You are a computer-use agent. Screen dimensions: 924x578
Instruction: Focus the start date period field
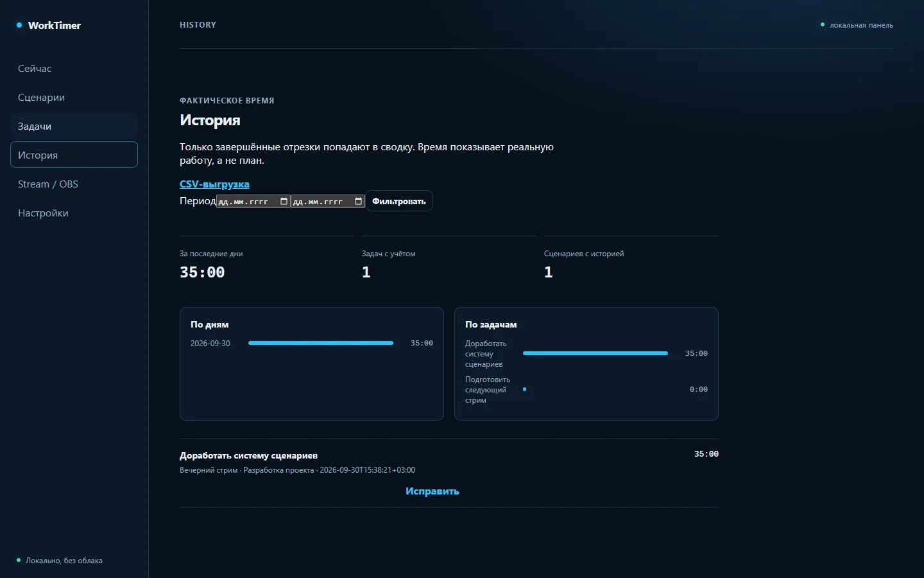tap(253, 202)
